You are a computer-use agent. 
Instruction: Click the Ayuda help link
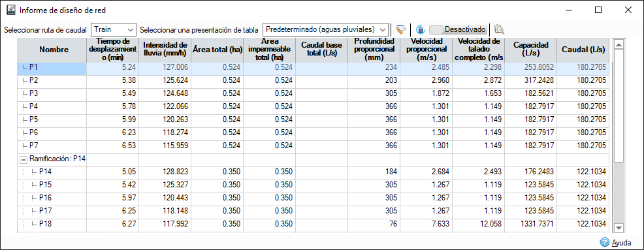click(x=621, y=243)
